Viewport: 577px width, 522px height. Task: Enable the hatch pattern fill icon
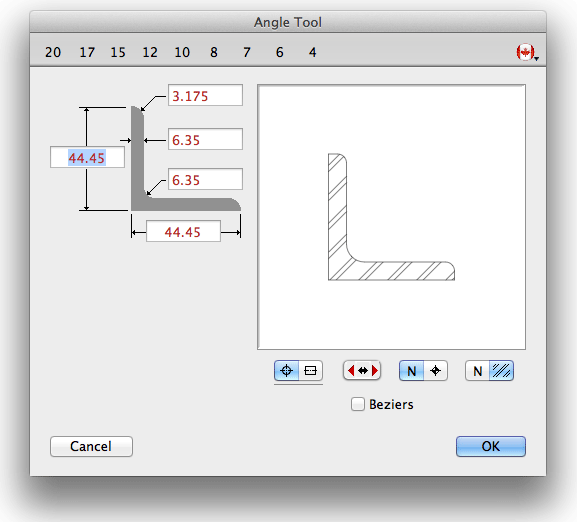pyautogui.click(x=502, y=370)
